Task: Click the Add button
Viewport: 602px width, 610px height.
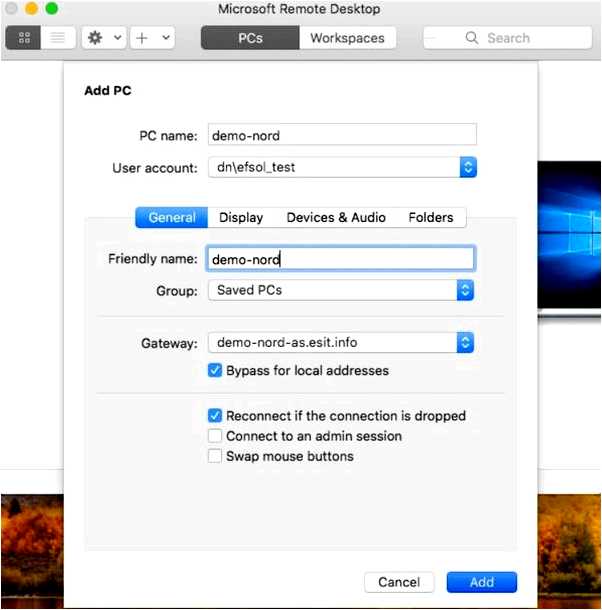Action: click(x=482, y=582)
